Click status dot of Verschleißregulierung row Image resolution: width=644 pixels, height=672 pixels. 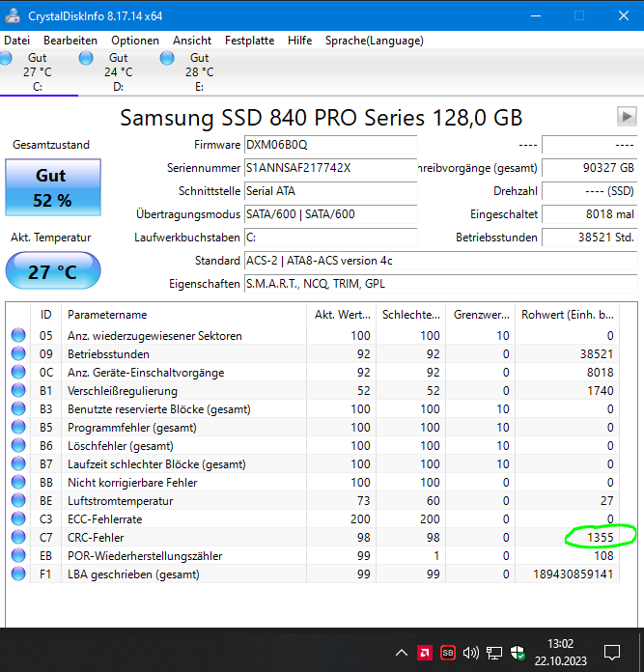pyautogui.click(x=18, y=390)
